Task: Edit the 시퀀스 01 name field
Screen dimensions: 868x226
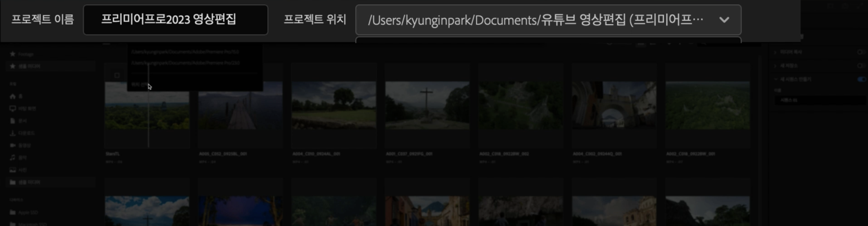Action: 821,100
